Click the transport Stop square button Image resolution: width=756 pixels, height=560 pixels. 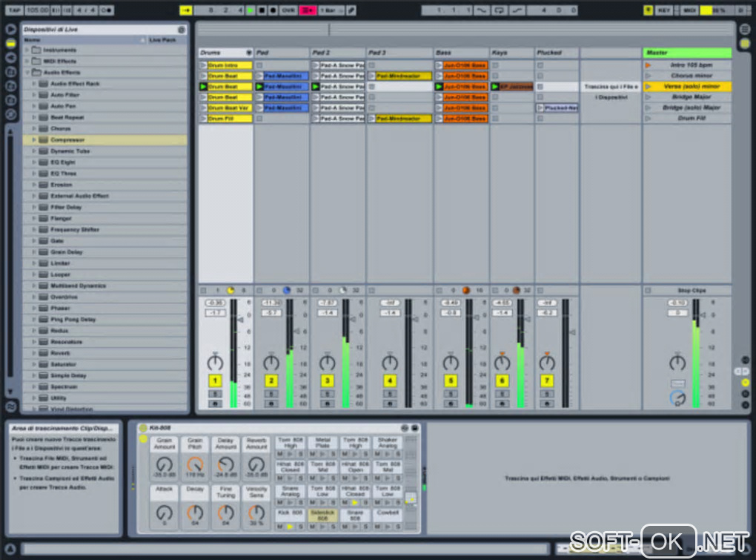point(262,10)
